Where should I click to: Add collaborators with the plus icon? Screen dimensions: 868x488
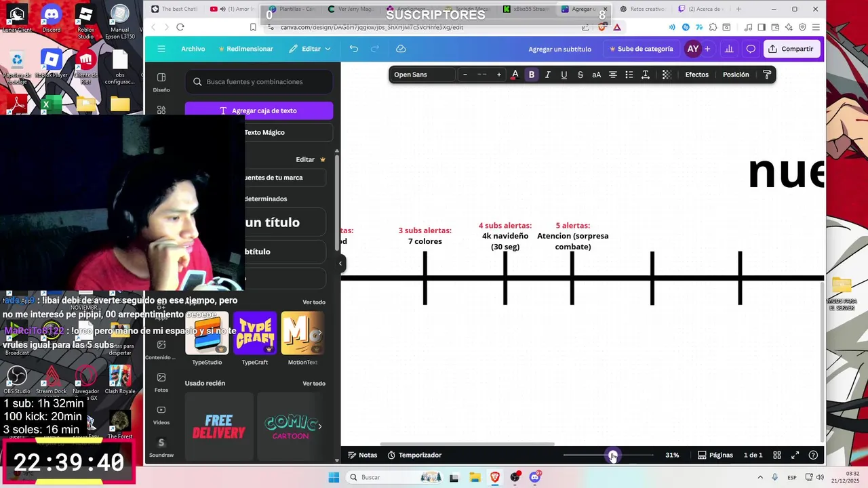pyautogui.click(x=707, y=49)
